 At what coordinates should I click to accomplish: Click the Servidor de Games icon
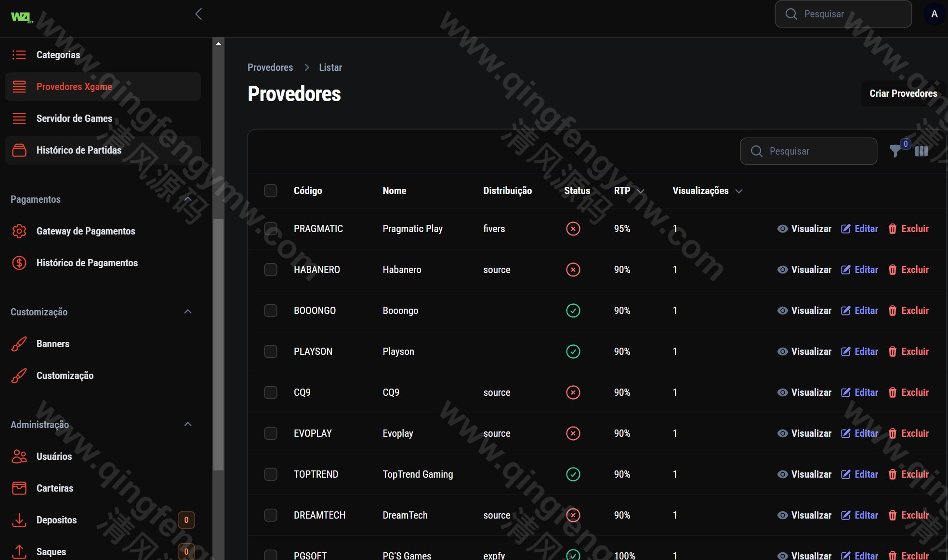19,118
